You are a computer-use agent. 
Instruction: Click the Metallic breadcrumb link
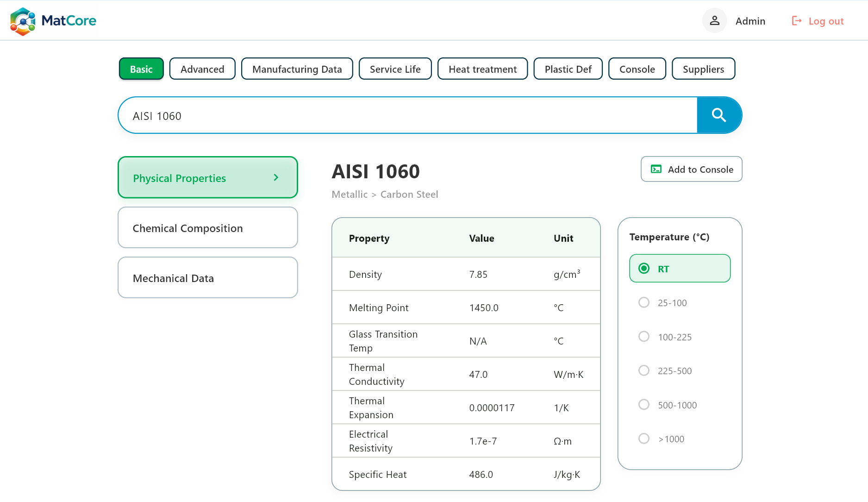click(350, 195)
